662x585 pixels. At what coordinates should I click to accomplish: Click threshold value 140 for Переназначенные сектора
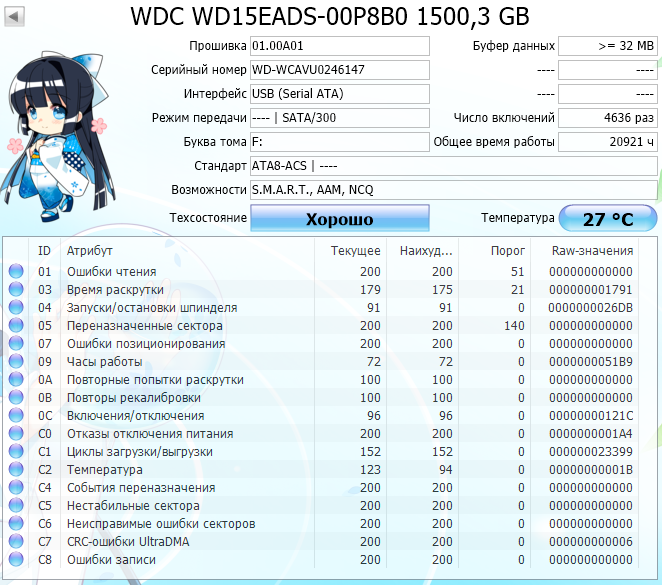coord(514,325)
